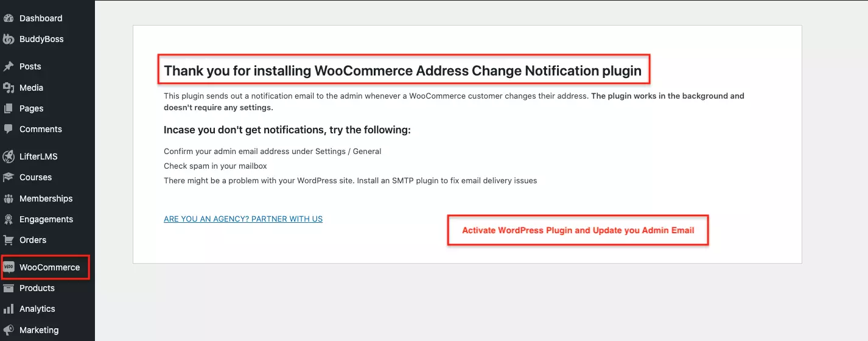Image resolution: width=868 pixels, height=341 pixels.
Task: Click the Marketing megaphone icon
Action: [x=9, y=330]
